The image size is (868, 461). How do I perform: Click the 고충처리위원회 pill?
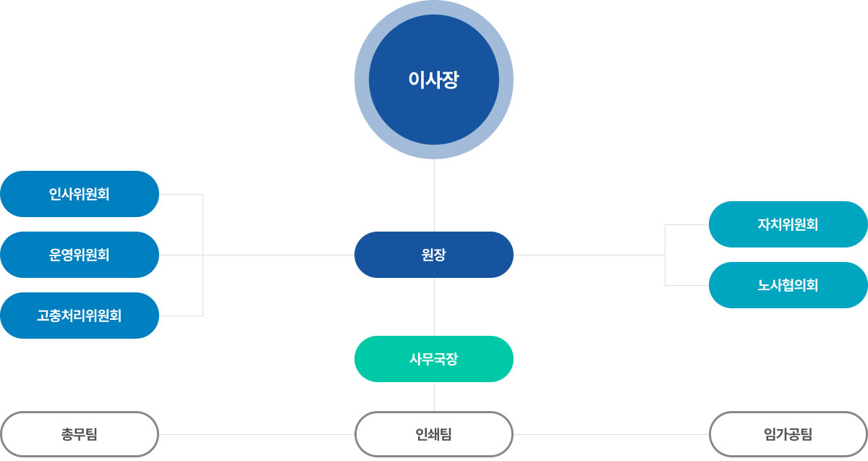80,316
